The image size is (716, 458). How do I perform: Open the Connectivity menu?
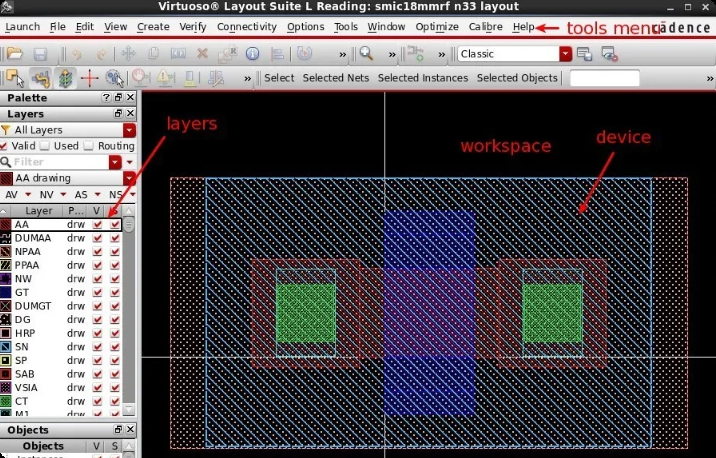247,27
